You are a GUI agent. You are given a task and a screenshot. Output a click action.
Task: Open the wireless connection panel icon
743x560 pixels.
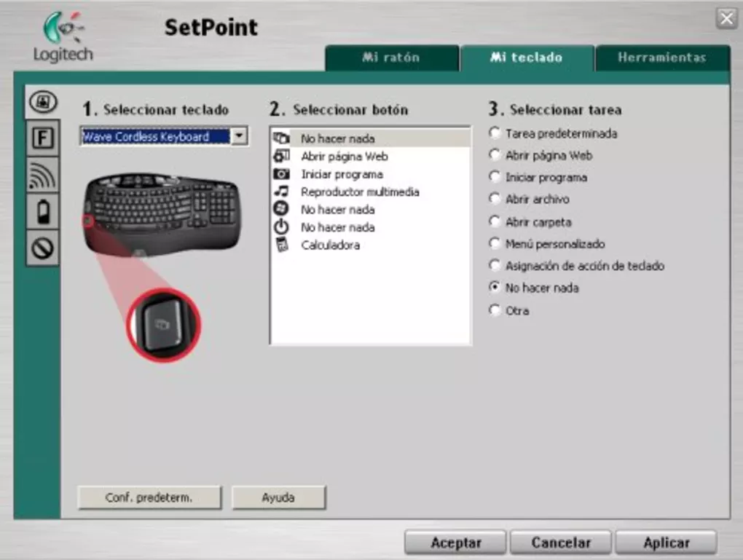point(42,175)
